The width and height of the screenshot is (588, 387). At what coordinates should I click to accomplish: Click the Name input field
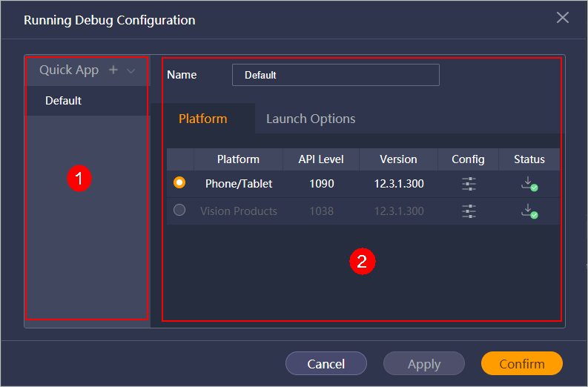336,75
